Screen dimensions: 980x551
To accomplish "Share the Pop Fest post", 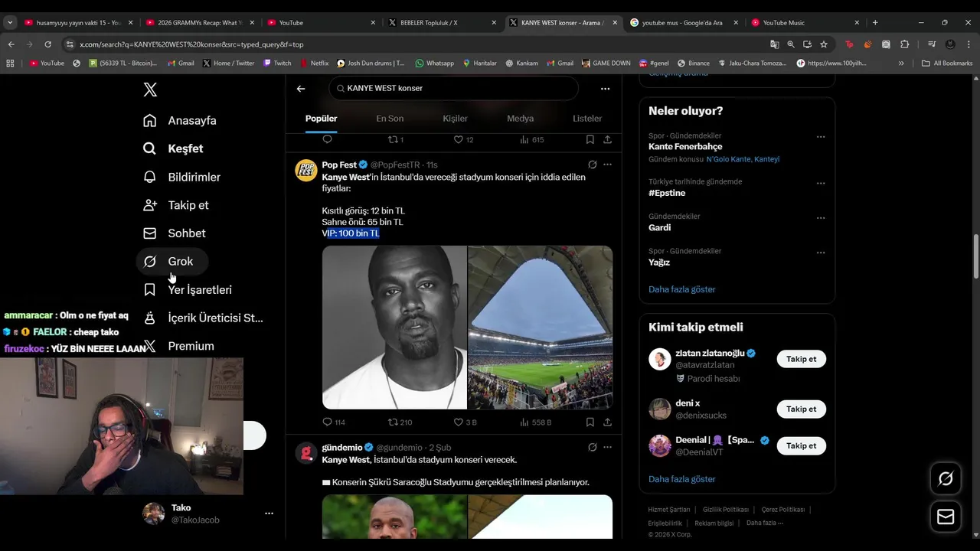I will pos(607,422).
